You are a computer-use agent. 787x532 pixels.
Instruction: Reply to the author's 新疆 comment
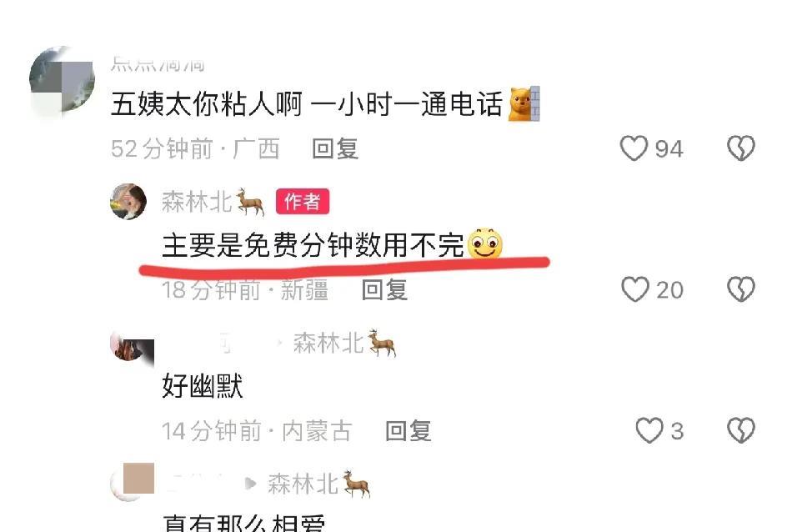click(x=384, y=290)
